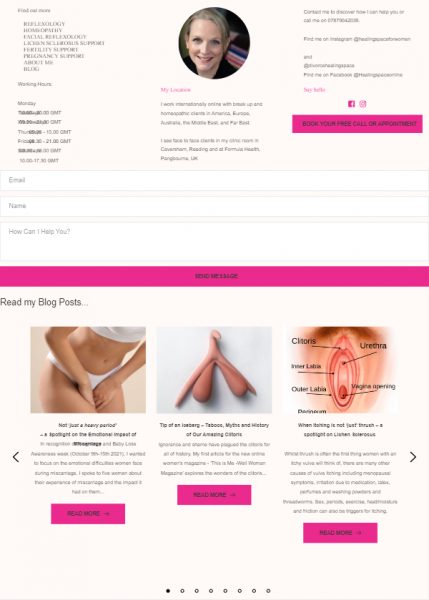Screen dimensions: 429x600
Task: Open the Blog menu link
Action: (31, 69)
